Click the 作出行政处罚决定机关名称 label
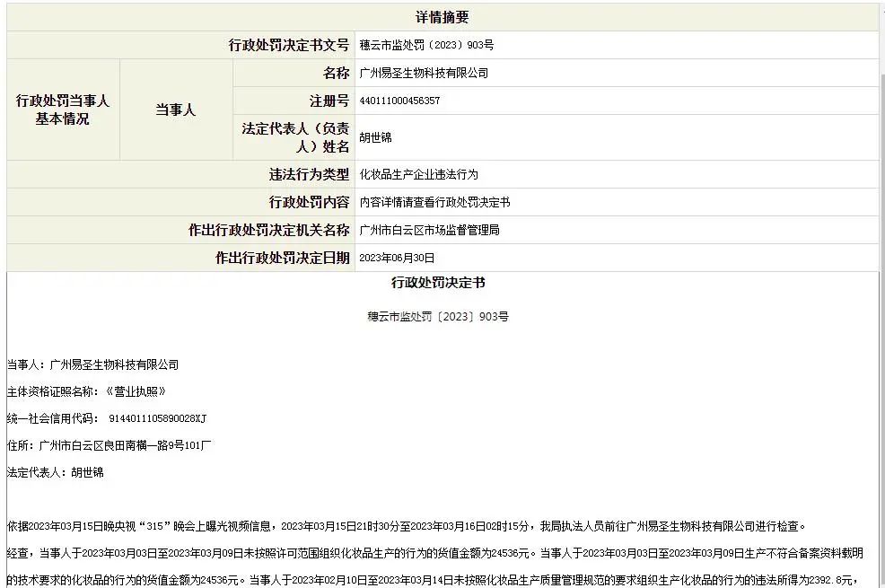Image resolution: width=885 pixels, height=588 pixels. coord(269,230)
